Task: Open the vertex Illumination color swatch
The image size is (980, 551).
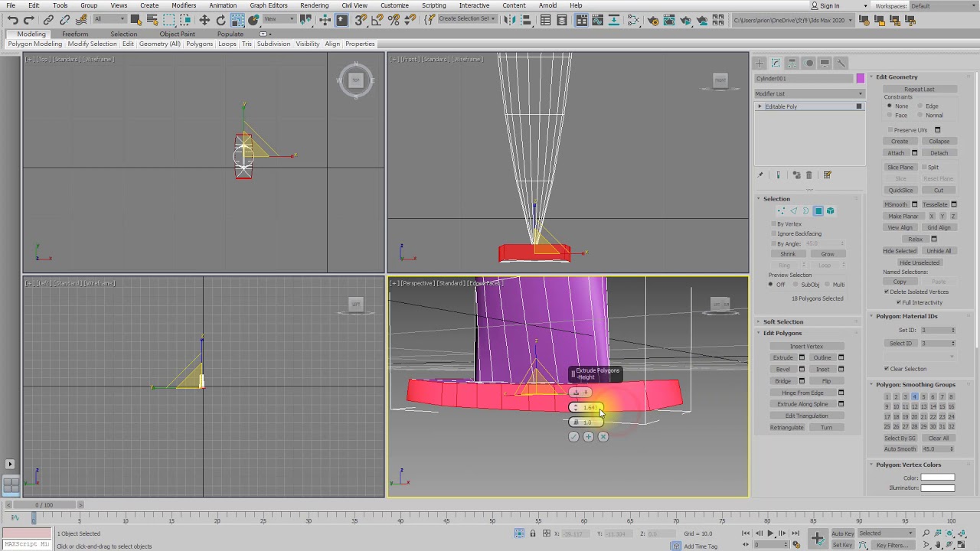Action: (x=937, y=487)
